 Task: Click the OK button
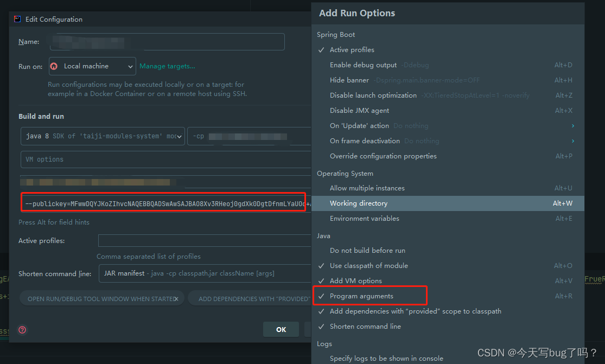point(281,330)
